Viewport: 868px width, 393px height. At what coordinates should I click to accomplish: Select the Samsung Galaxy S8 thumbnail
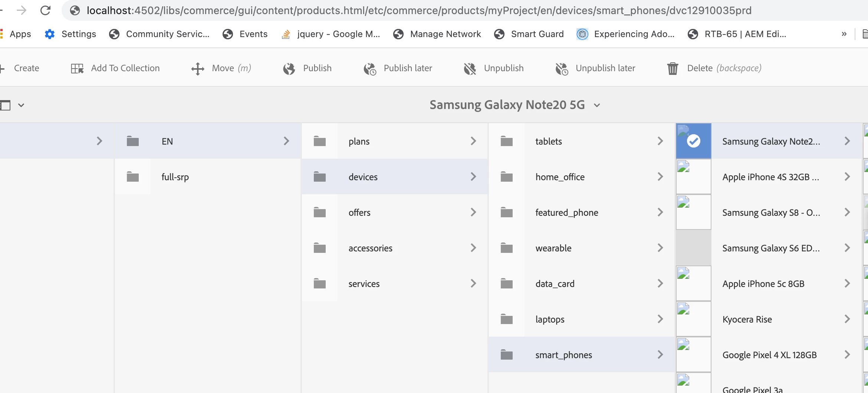tap(694, 212)
